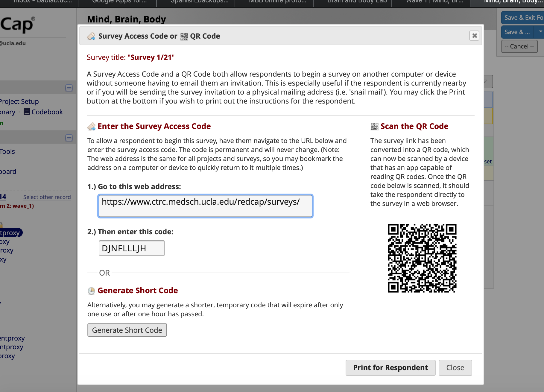Click ticket icon beside Enter the Survey Access Code
This screenshot has width=544, height=392.
(92, 127)
